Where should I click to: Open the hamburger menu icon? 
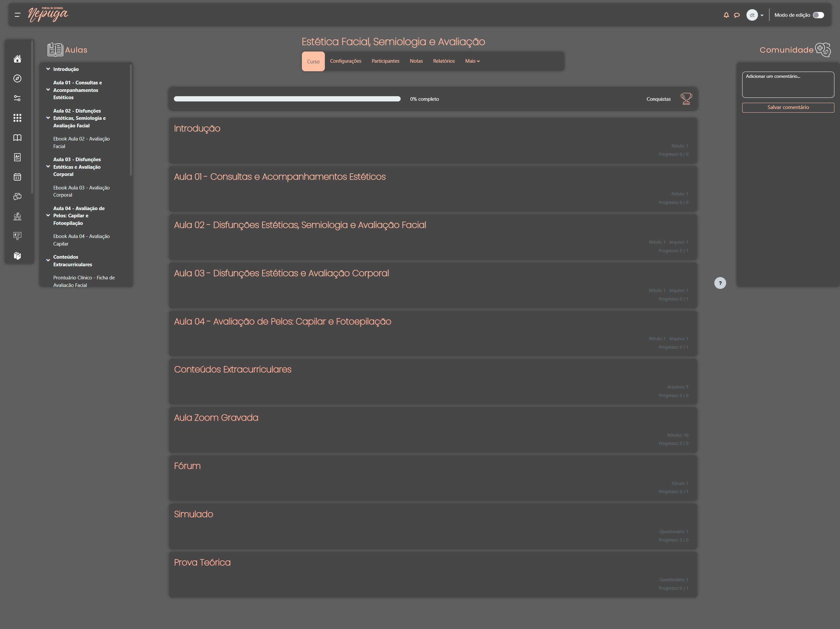coord(17,15)
